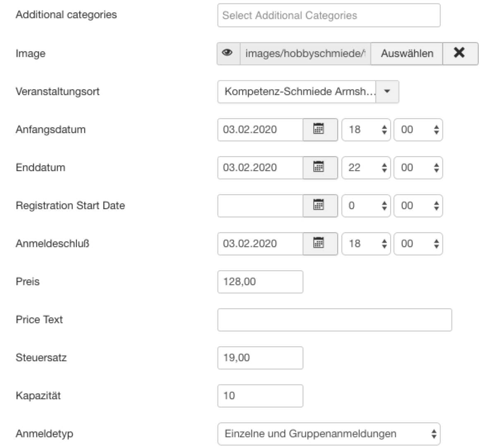Screen dimensions: 501x448
Task: Click the Price Text input field
Action: click(334, 319)
